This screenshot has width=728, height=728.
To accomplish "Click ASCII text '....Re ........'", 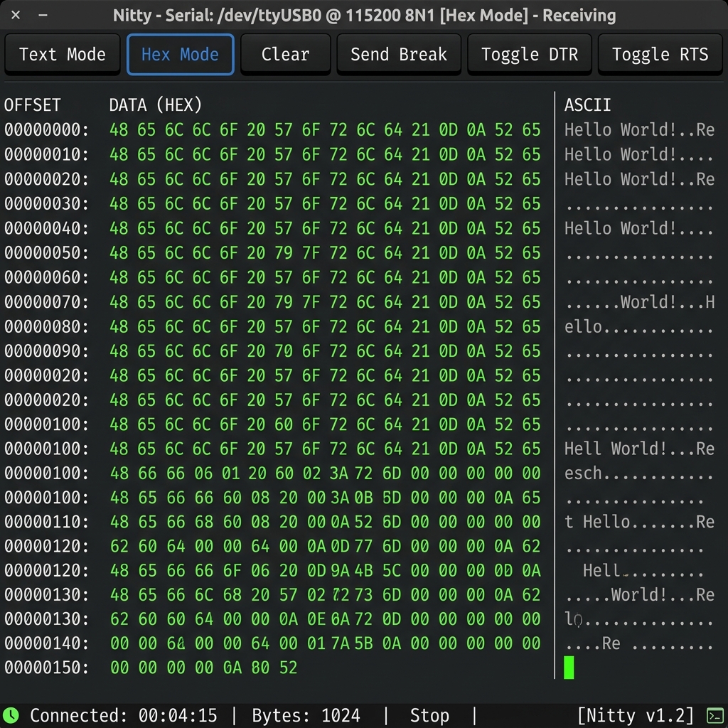I will [638, 643].
